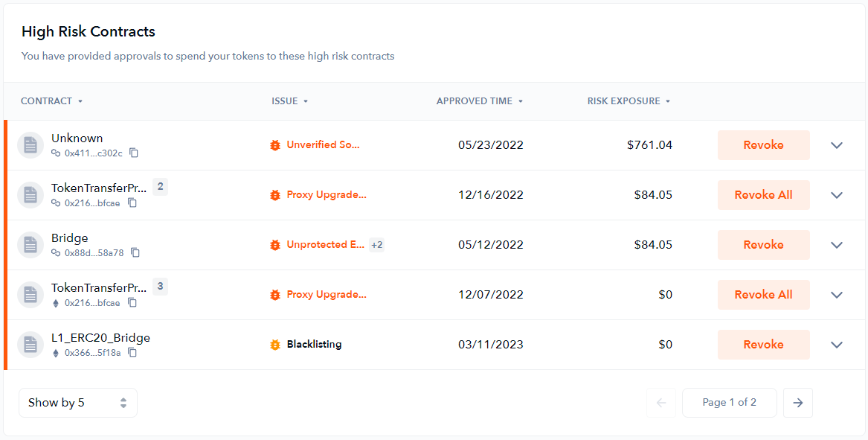Click the Page 1 of 2 indicator
Viewport: 868px width, 440px height.
pos(729,403)
